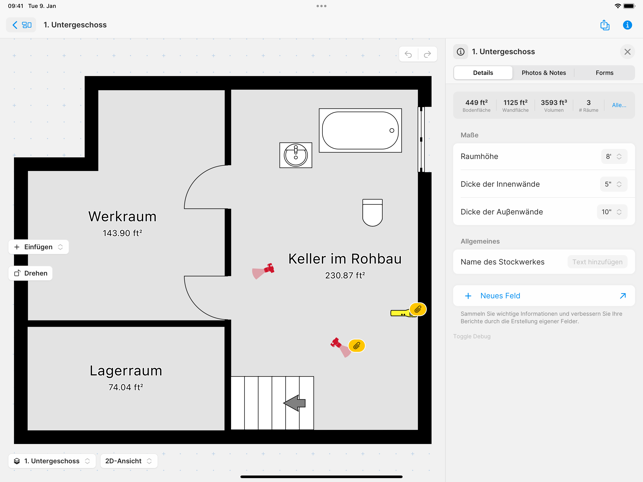Undo the last change
This screenshot has width=643, height=482.
[x=408, y=54]
